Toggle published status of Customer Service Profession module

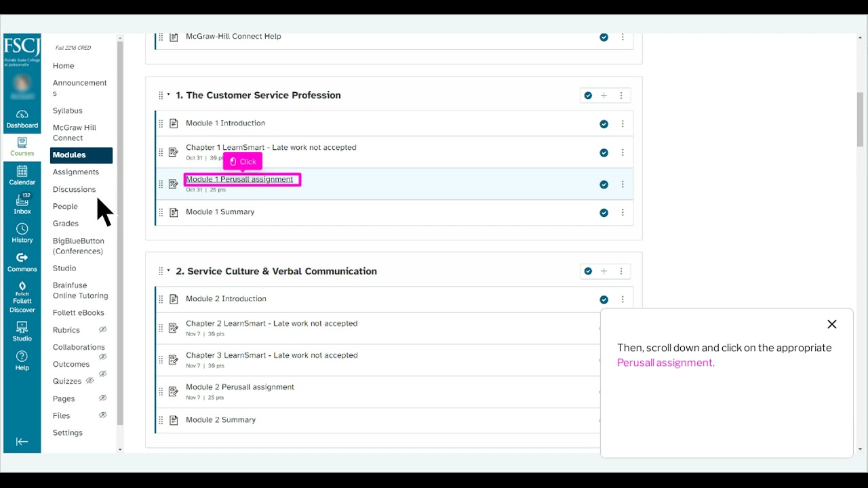[588, 96]
